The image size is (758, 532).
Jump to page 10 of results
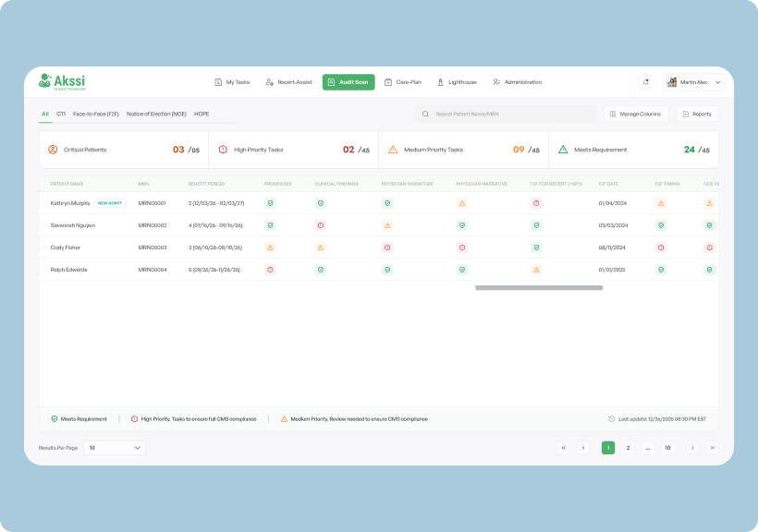(667, 448)
